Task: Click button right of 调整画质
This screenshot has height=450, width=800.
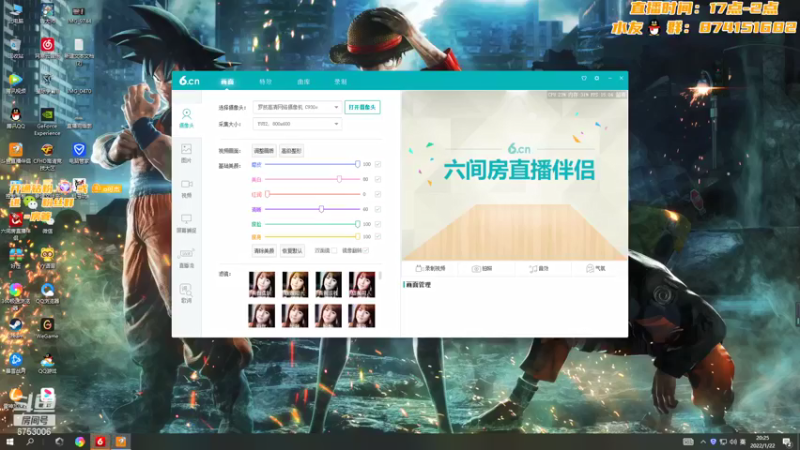Action: (x=291, y=151)
